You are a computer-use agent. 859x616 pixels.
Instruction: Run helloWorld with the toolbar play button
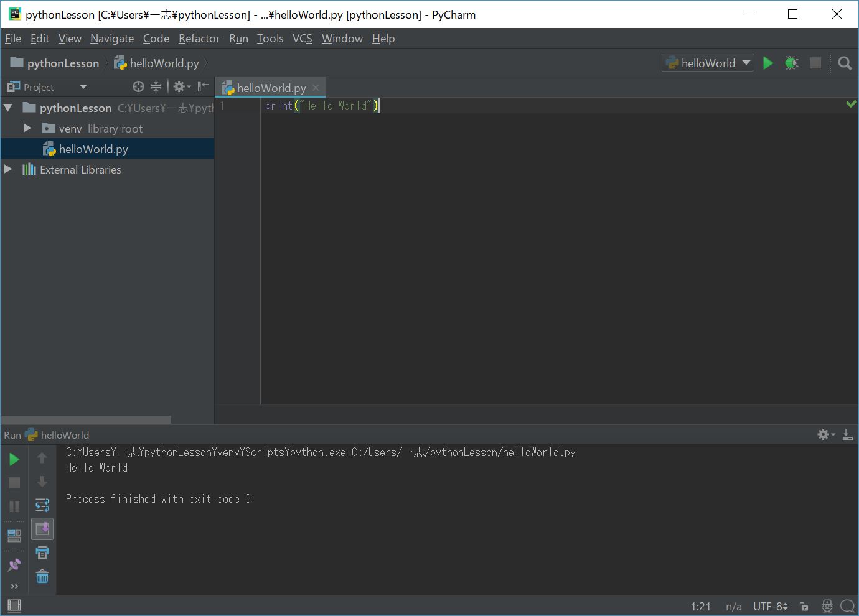[768, 63]
